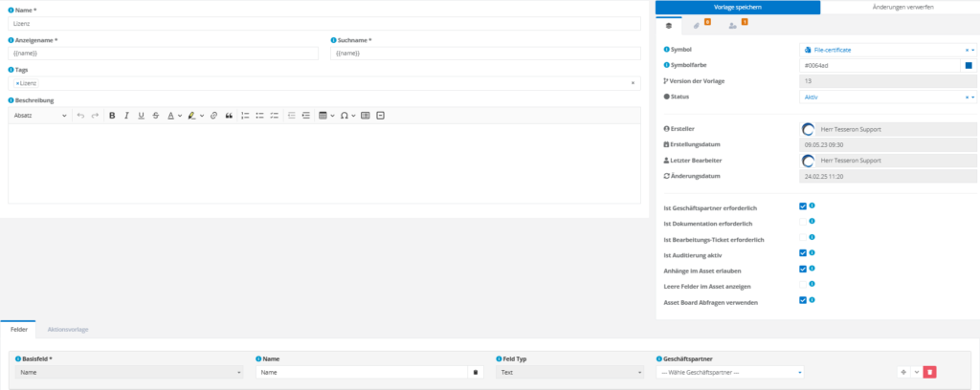Insert a block quote in the description
This screenshot has width=980, height=390.
[x=229, y=116]
